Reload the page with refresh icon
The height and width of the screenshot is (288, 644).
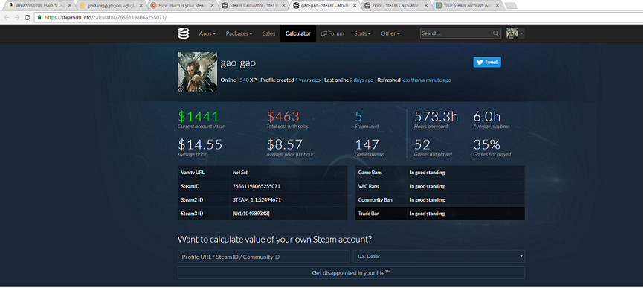28,17
